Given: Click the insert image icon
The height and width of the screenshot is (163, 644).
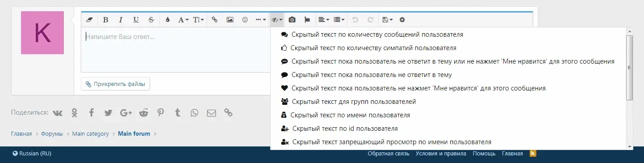Looking at the screenshot, I should (230, 20).
